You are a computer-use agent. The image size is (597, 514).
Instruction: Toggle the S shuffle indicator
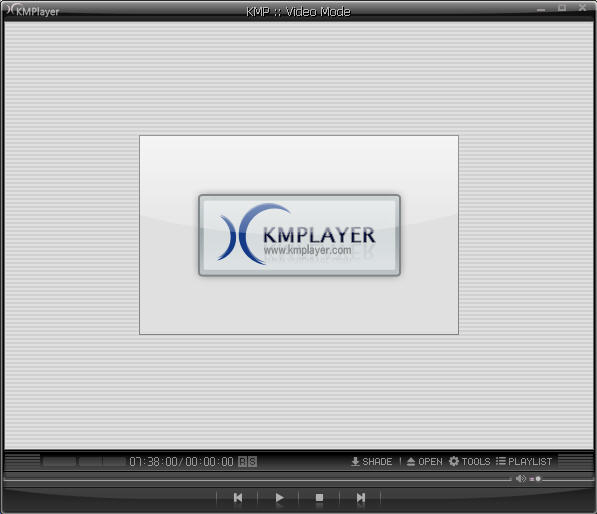click(x=252, y=462)
